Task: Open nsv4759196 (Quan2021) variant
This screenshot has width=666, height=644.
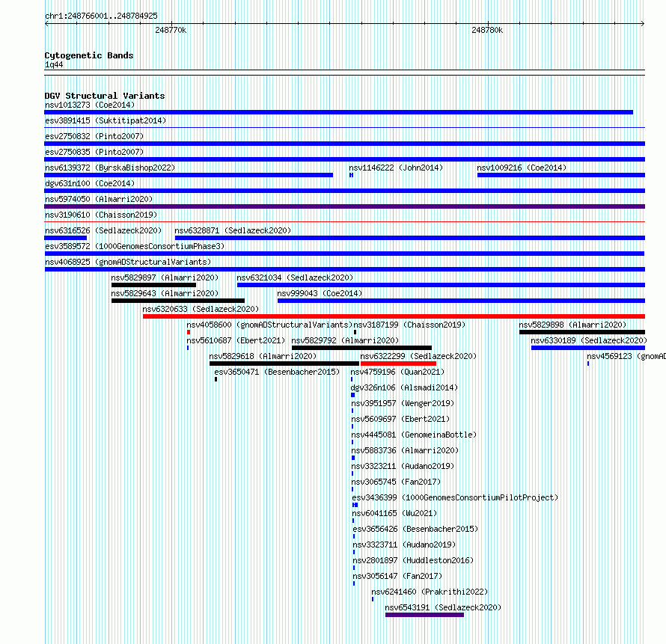Action: tap(397, 372)
